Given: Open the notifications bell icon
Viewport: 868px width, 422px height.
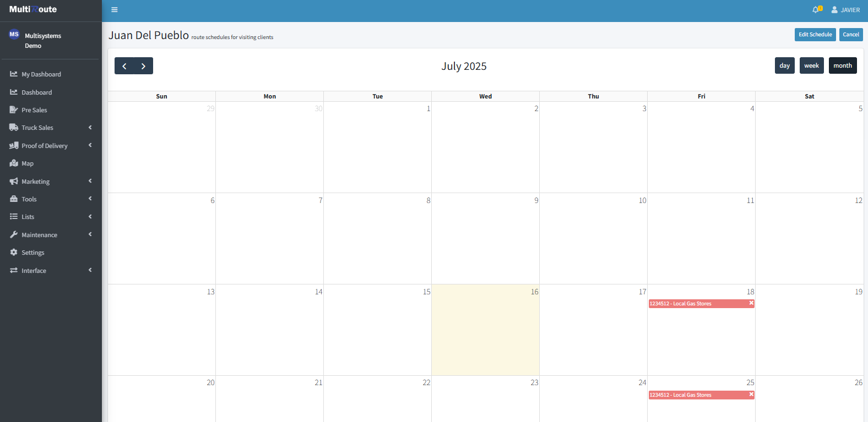Looking at the screenshot, I should pyautogui.click(x=816, y=10).
